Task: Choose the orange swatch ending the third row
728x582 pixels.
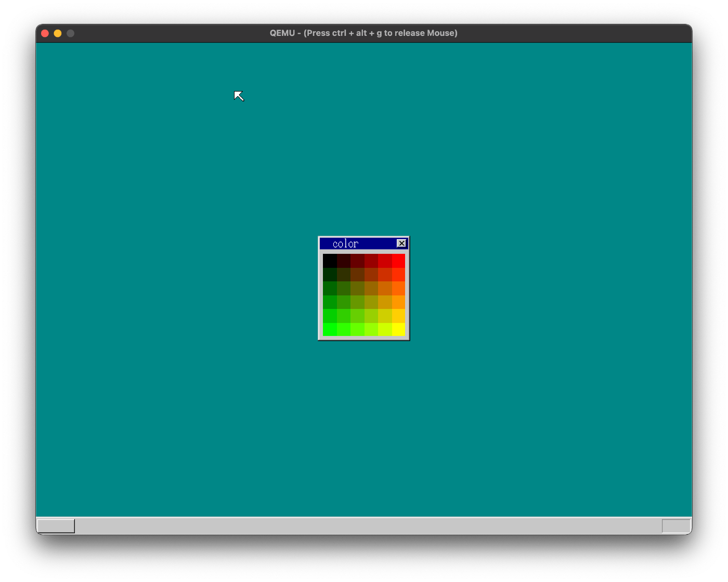Action: pos(398,288)
